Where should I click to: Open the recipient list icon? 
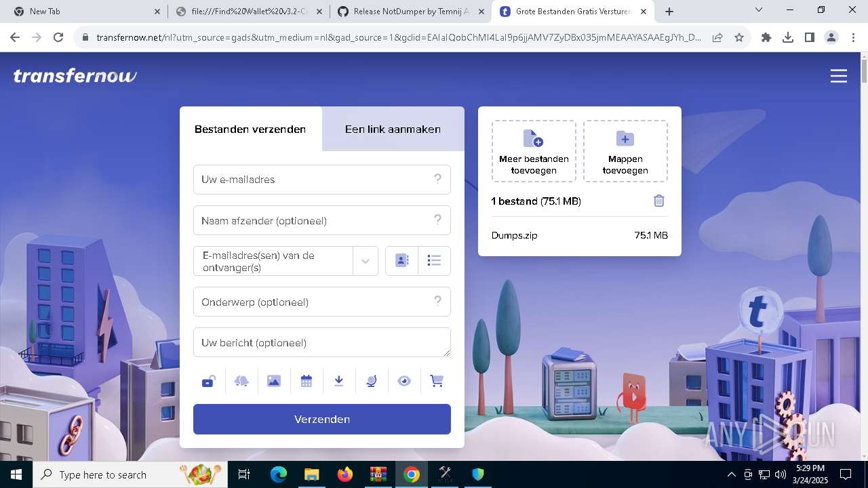pos(435,260)
